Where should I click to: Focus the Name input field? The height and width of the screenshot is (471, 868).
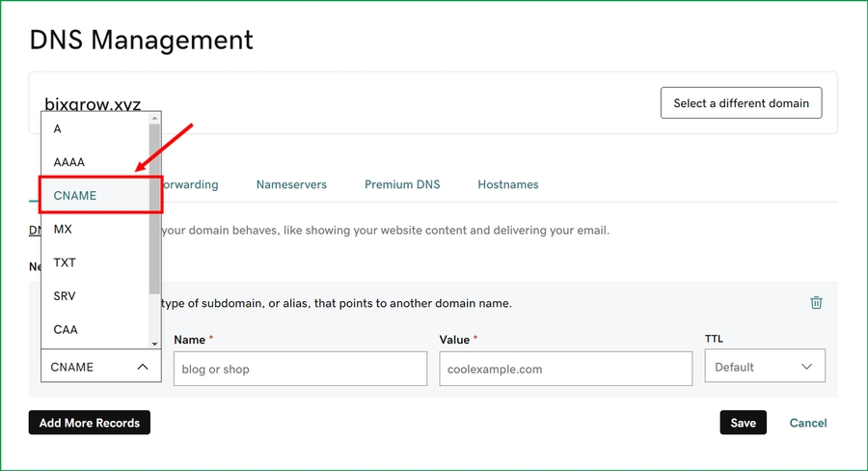click(x=300, y=369)
